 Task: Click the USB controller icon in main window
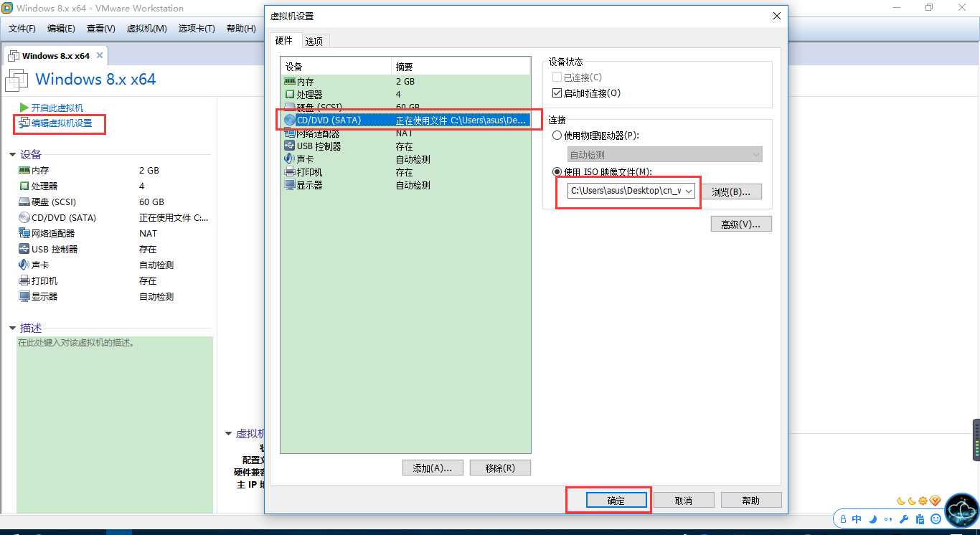(24, 249)
